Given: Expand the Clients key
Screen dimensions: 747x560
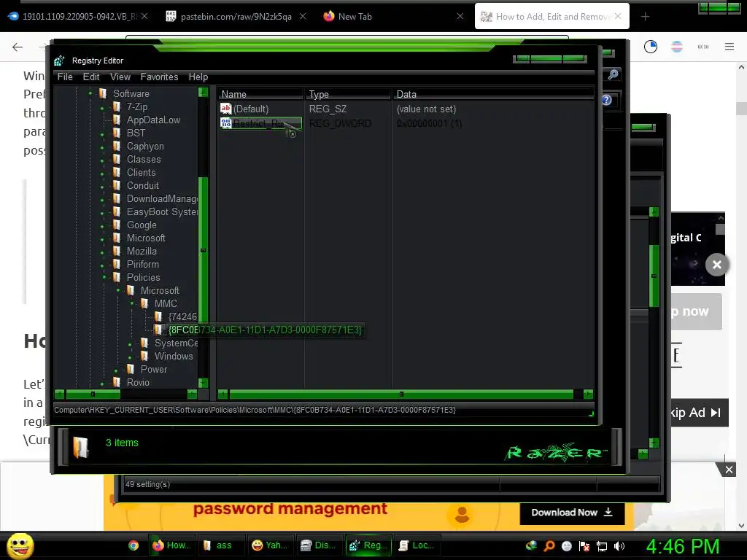Looking at the screenshot, I should point(102,174).
